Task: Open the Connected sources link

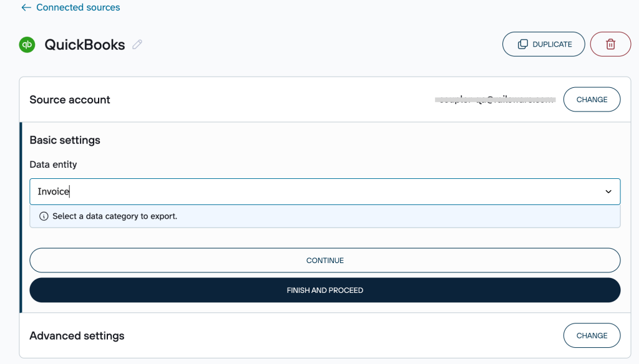Action: point(78,7)
